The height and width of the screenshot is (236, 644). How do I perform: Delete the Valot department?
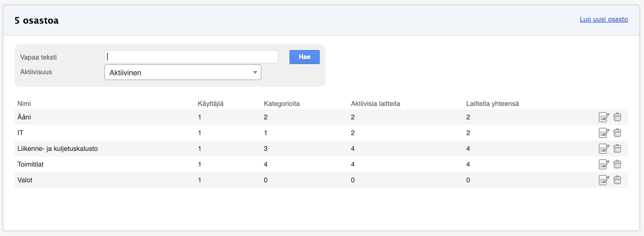[x=617, y=180]
